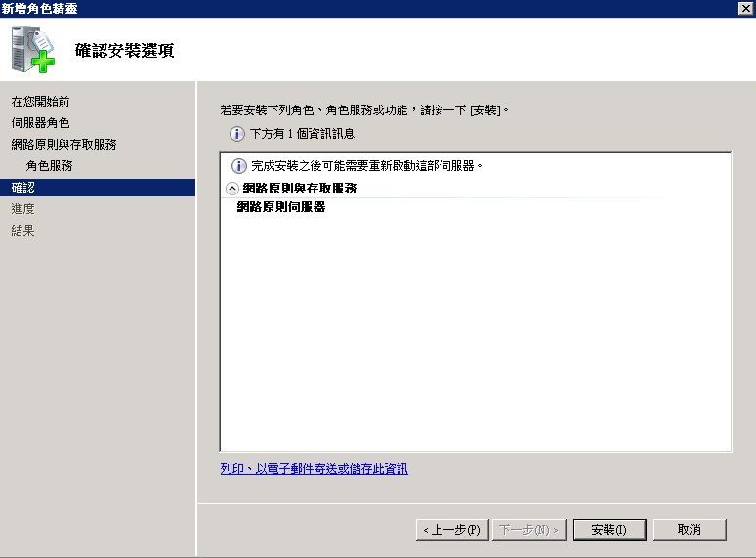The height and width of the screenshot is (558, 756).
Task: Click the 進度 sidebar step
Action: click(22, 209)
